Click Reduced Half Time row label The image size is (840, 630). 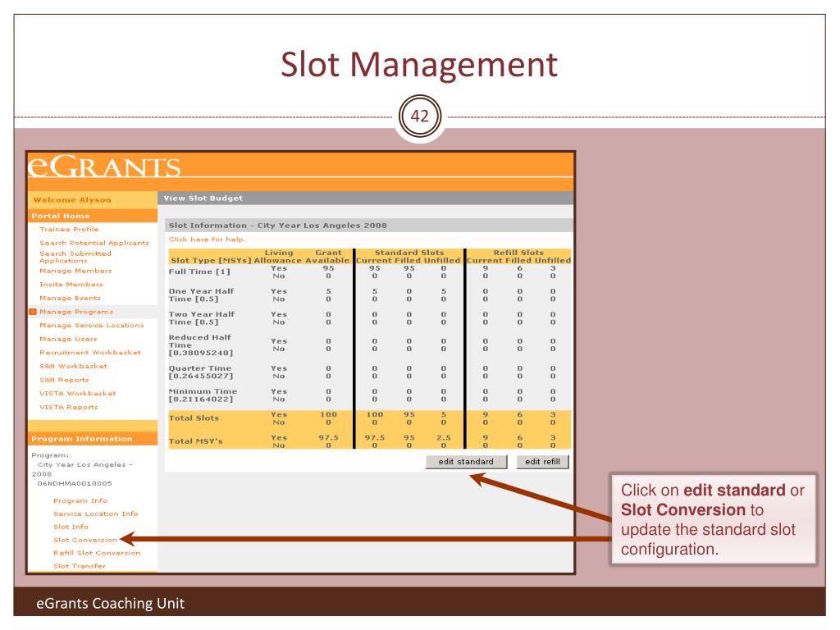(201, 345)
